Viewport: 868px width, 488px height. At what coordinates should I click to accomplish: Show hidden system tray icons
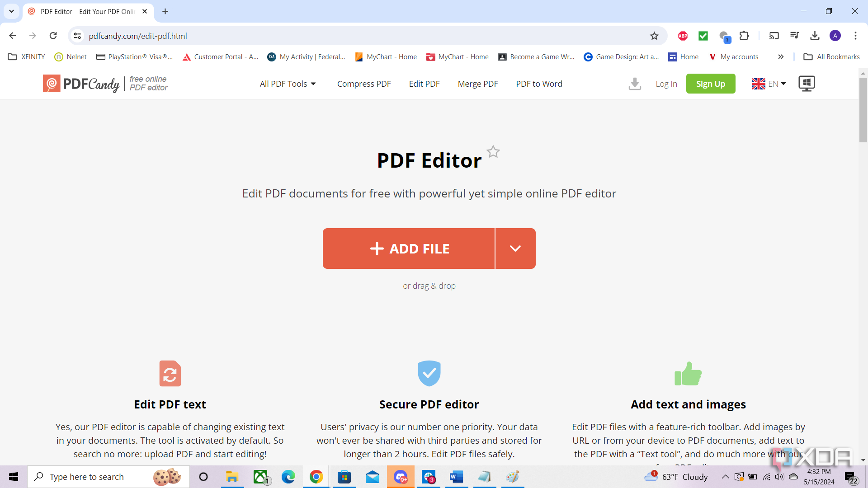(x=725, y=477)
